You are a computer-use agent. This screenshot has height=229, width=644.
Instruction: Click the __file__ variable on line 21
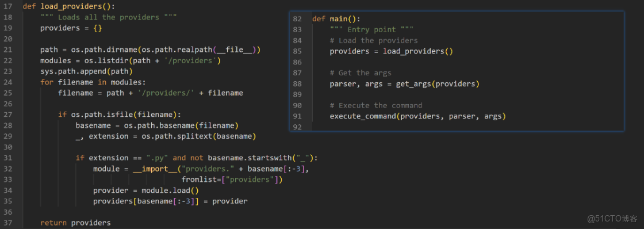click(234, 49)
